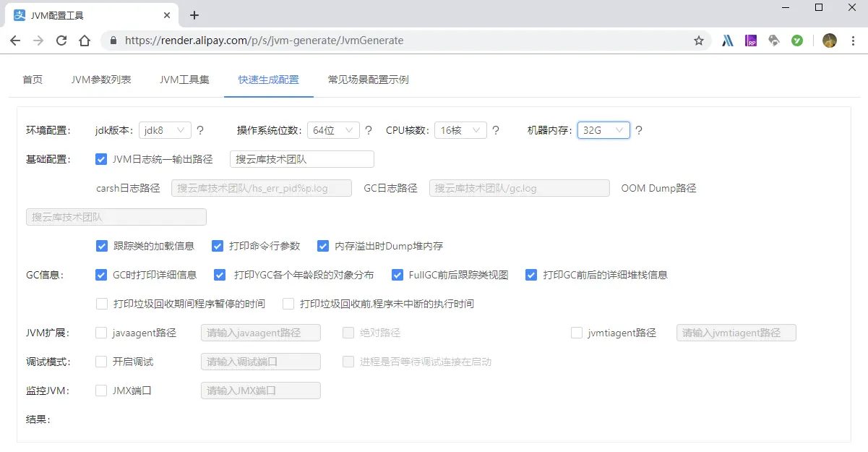Open the green Y extension icon
Screen dimensions: 868x452
coord(797,41)
